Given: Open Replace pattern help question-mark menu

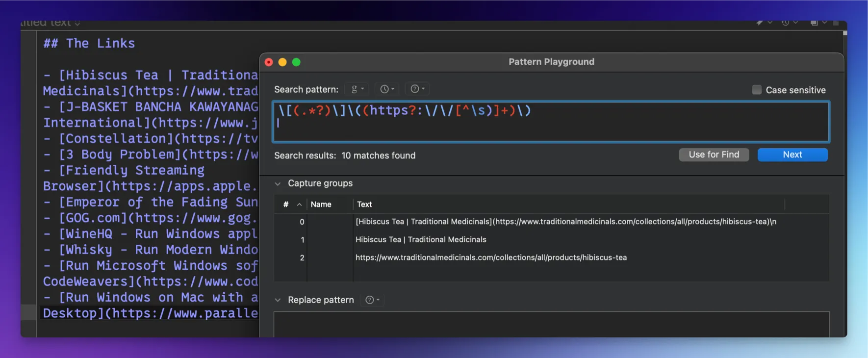Looking at the screenshot, I should coord(372,300).
